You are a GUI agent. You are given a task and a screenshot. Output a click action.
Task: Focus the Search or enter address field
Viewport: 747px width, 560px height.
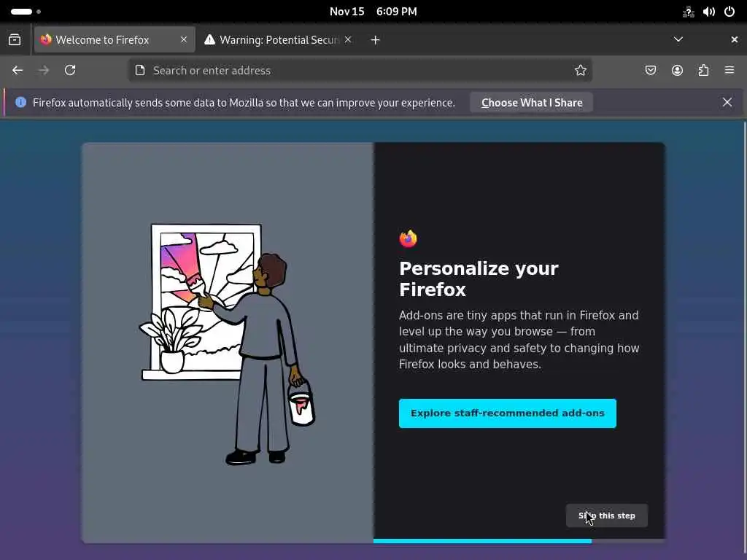tap(360, 71)
